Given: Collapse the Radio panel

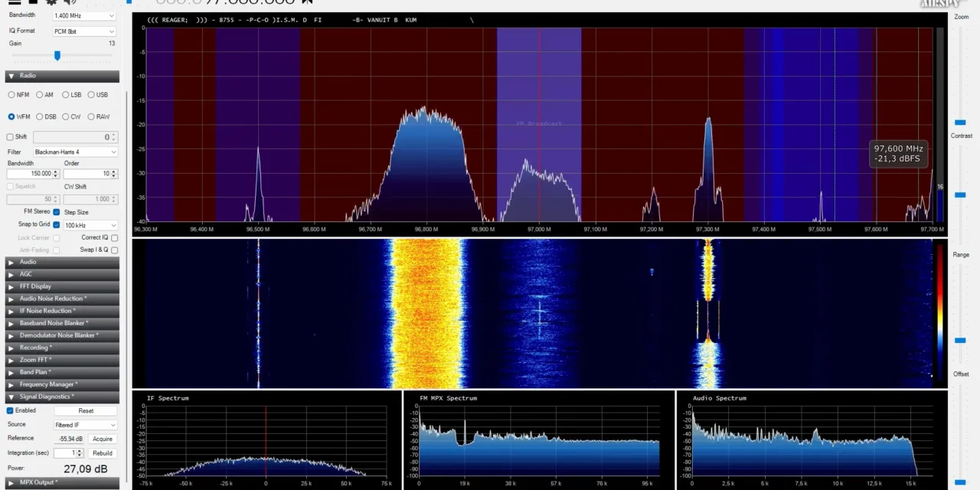Looking at the screenshot, I should (62, 76).
